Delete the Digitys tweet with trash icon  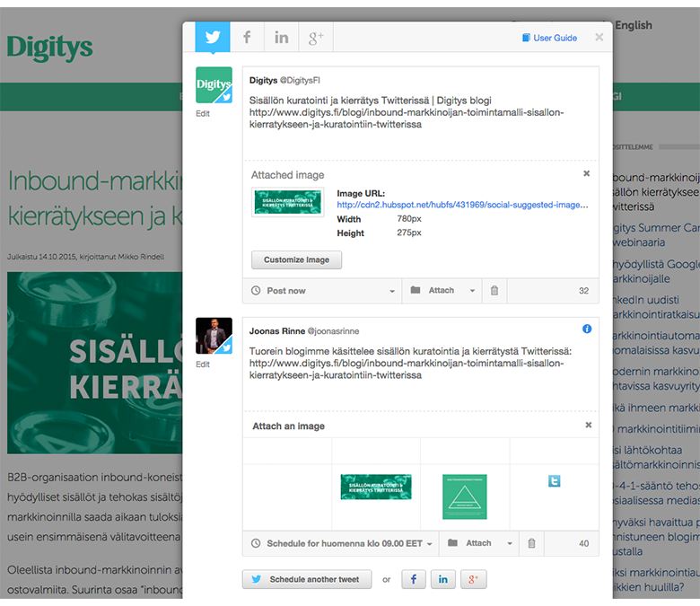(494, 291)
